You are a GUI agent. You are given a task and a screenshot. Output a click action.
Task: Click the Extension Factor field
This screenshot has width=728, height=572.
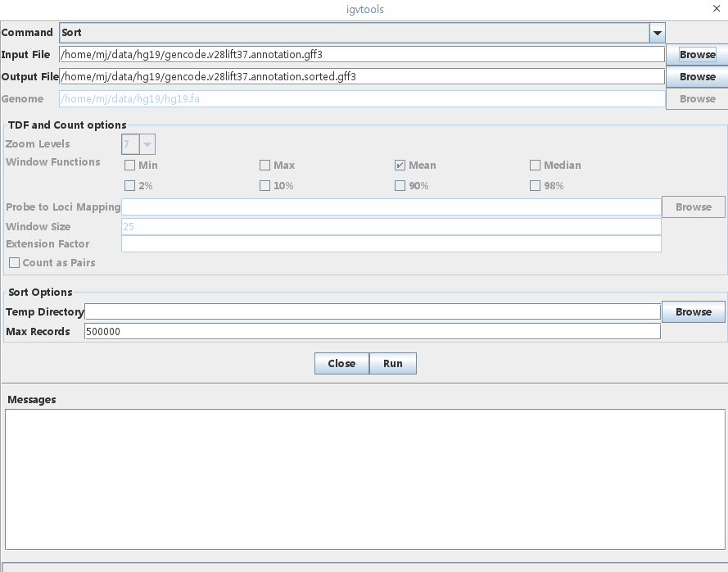(391, 244)
